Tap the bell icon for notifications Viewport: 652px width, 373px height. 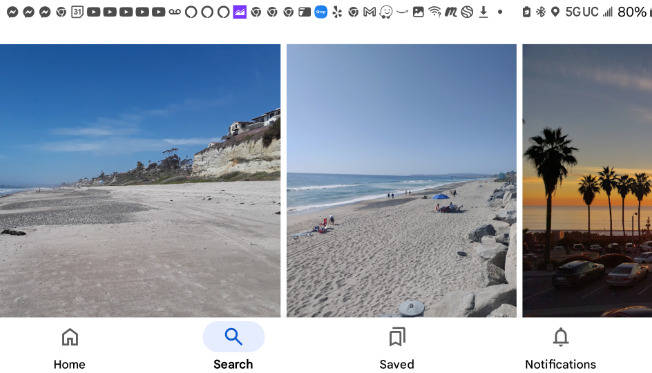(561, 337)
